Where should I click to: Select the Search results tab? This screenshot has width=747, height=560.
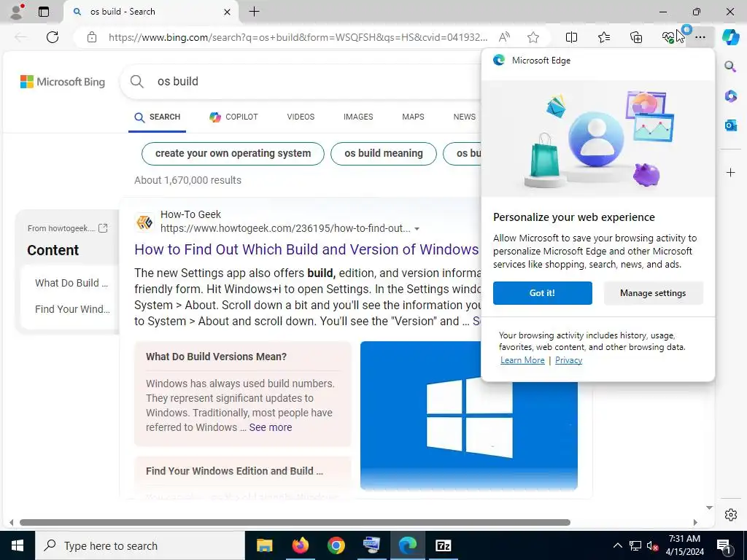pos(158,117)
